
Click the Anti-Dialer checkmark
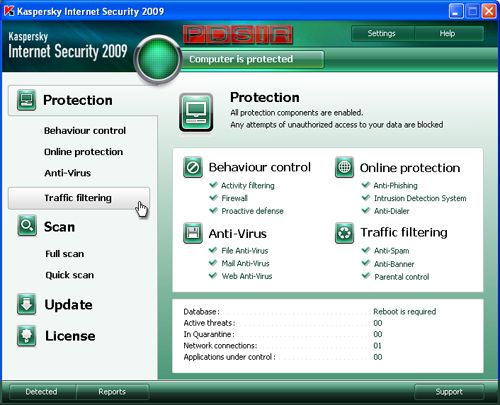click(x=366, y=210)
